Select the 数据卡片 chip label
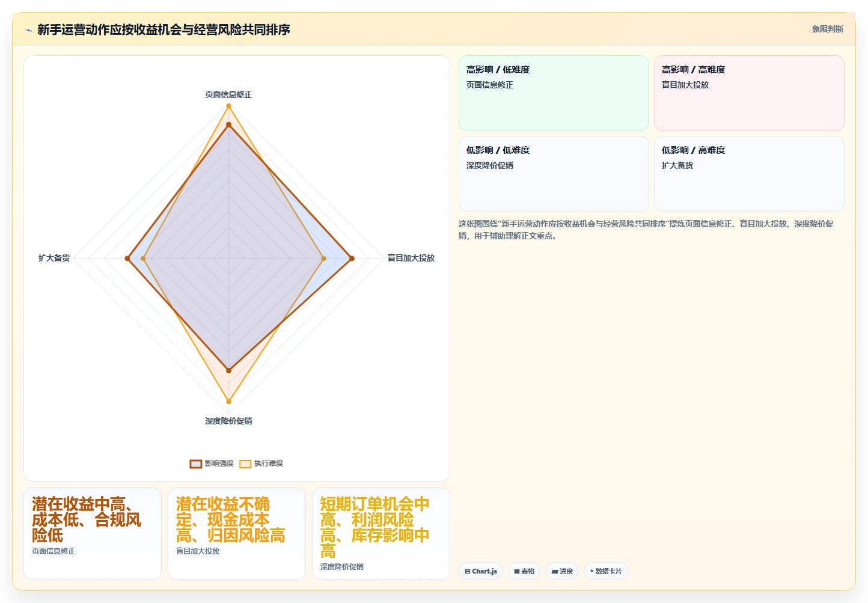Screen dimensions: 868x603 point(608,571)
